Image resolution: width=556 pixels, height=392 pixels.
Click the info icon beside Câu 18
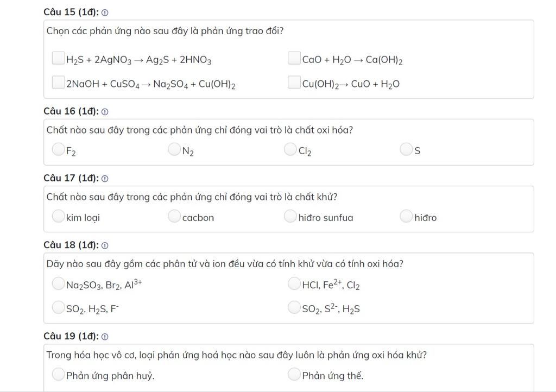tap(105, 245)
